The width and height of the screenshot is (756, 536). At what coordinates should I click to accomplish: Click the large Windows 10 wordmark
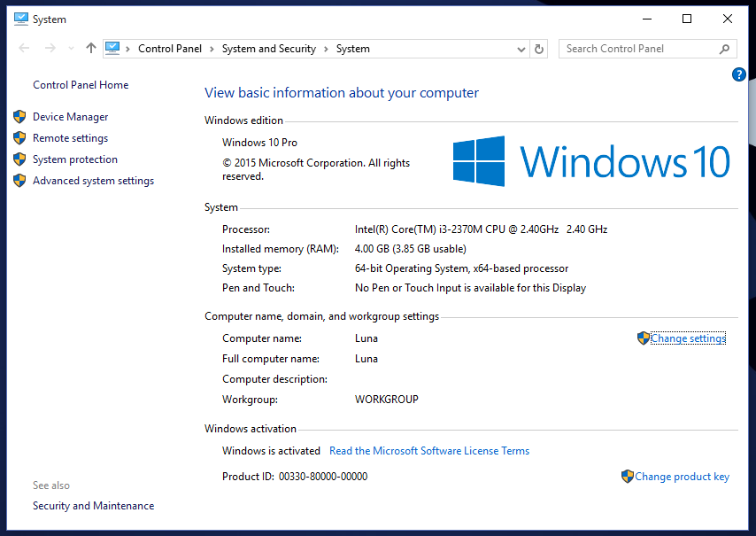pyautogui.click(x=625, y=161)
